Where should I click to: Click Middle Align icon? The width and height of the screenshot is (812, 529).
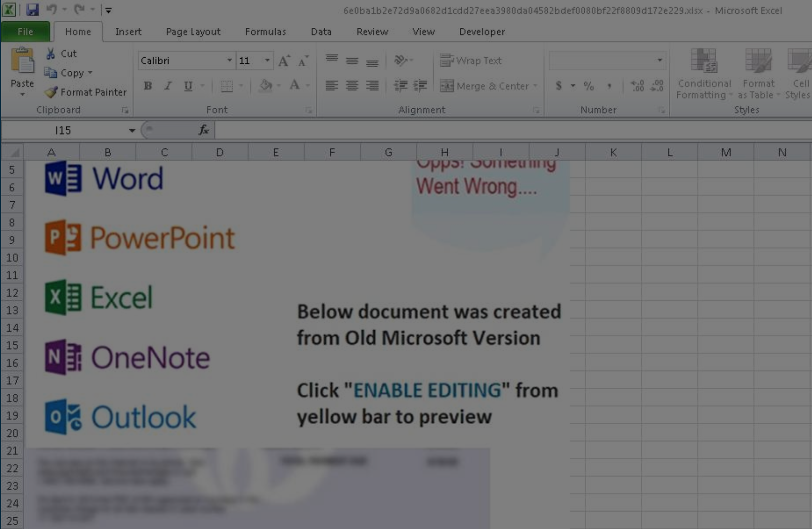point(352,60)
